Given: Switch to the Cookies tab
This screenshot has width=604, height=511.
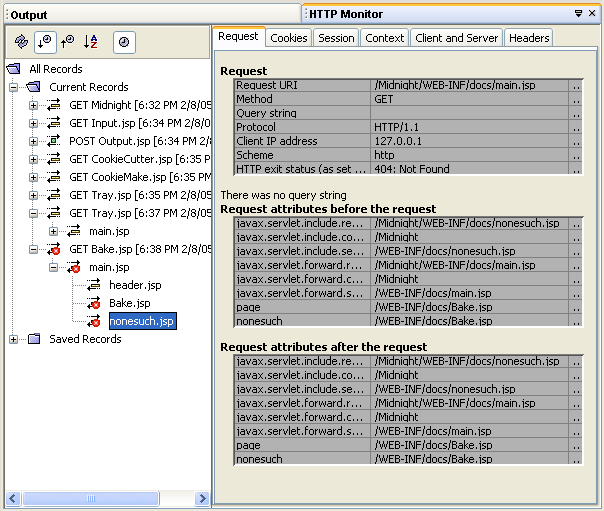Looking at the screenshot, I should 289,38.
